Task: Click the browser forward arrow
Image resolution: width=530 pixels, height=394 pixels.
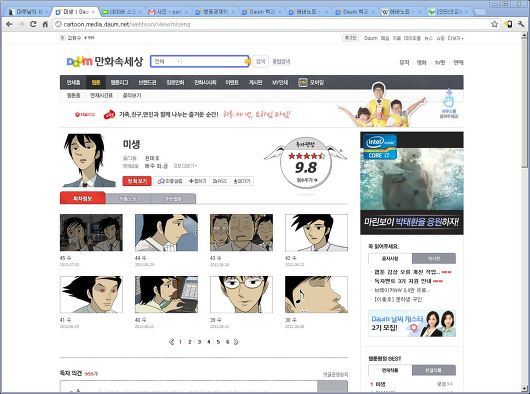Action: point(21,24)
